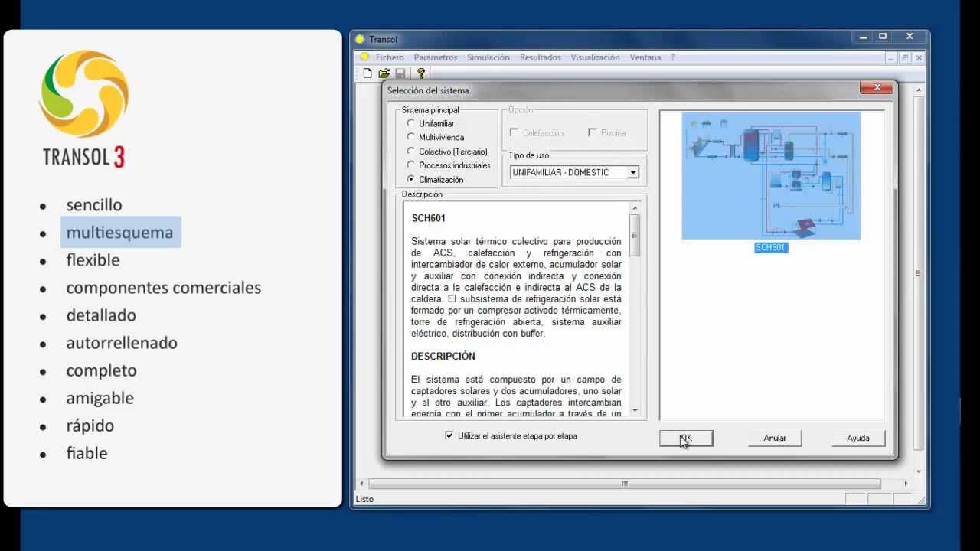
Task: Open the Tipo de uso dropdown
Action: (x=633, y=172)
